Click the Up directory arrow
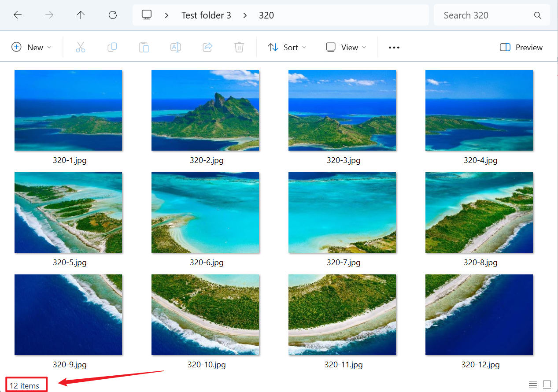The image size is (558, 392). pos(81,15)
